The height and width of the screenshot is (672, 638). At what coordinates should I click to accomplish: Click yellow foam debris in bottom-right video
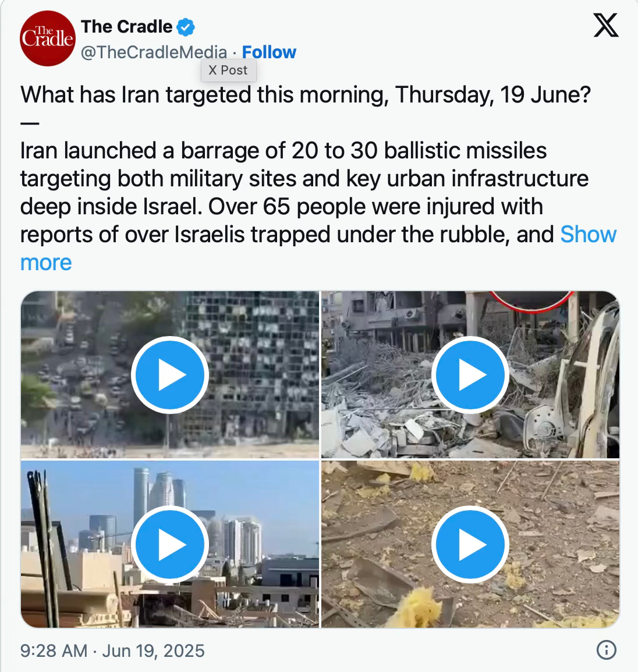point(416,609)
